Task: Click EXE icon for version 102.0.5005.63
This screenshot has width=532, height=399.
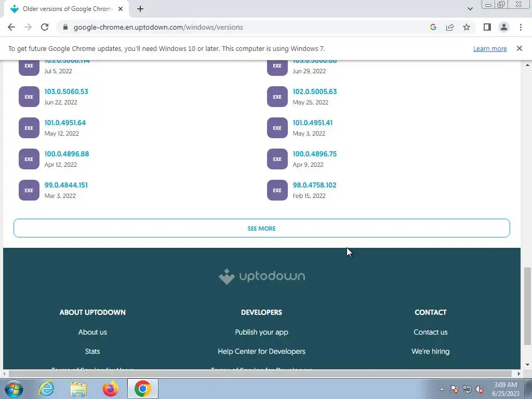Action: [x=277, y=97]
